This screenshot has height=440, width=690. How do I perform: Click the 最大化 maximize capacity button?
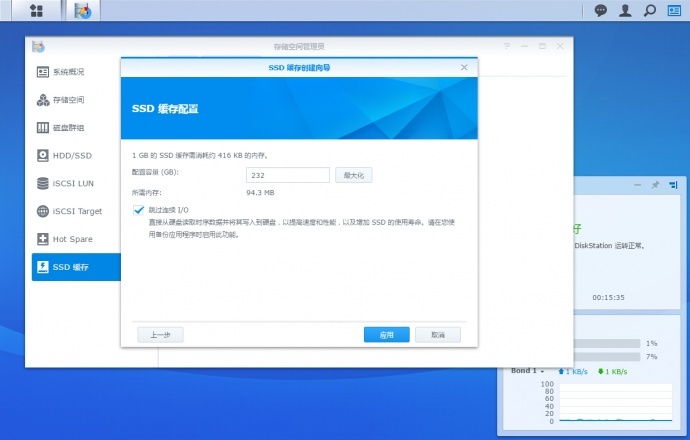pos(353,175)
